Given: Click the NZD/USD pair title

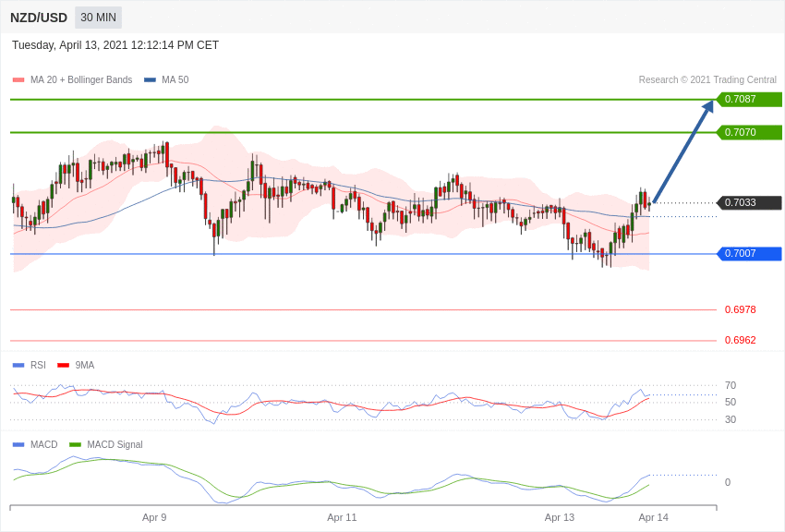Looking at the screenshot, I should tap(39, 18).
